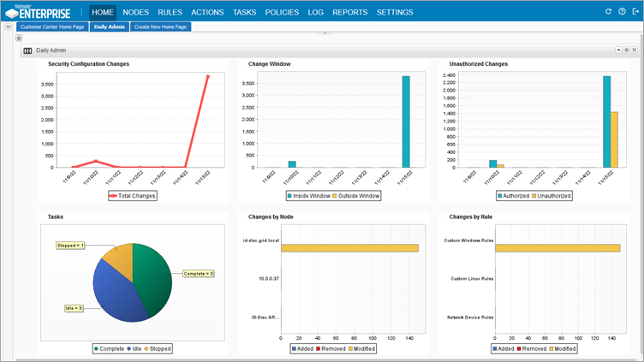This screenshot has width=644, height=362.
Task: Select the Create New Home Page tab
Action: point(161,27)
